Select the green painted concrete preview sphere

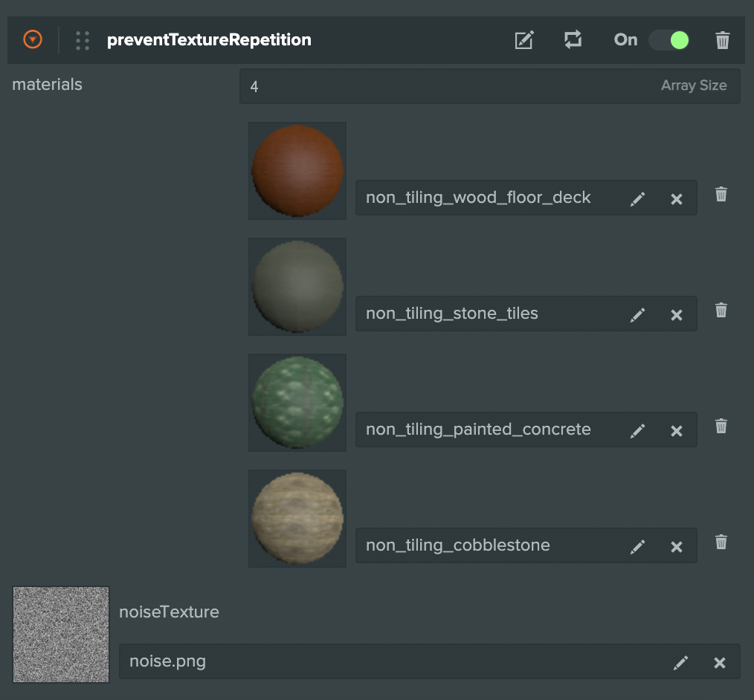pos(297,402)
